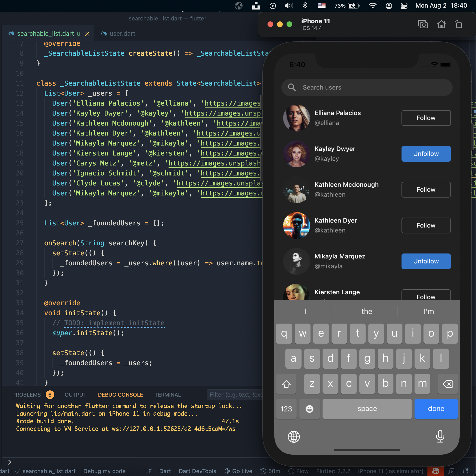
Task: Open the TERMINAL panel tab
Action: tap(168, 395)
